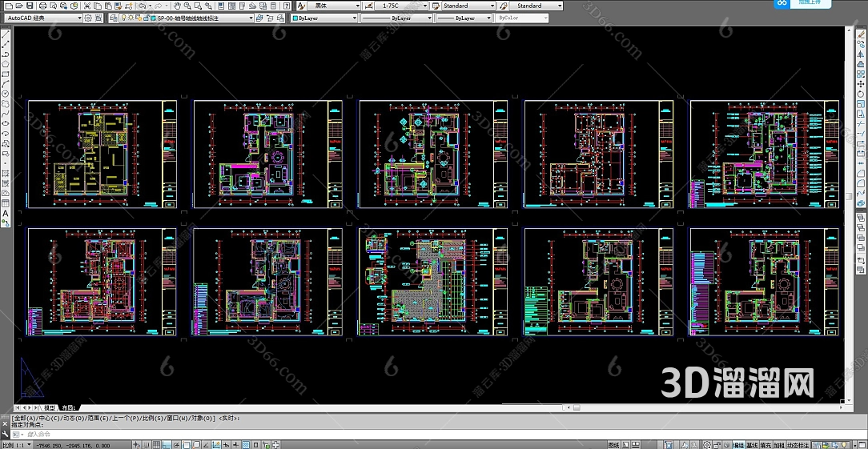Screen dimensions: 868x449
Task: Click the vertical scrollbar thumb
Action: coord(849,196)
